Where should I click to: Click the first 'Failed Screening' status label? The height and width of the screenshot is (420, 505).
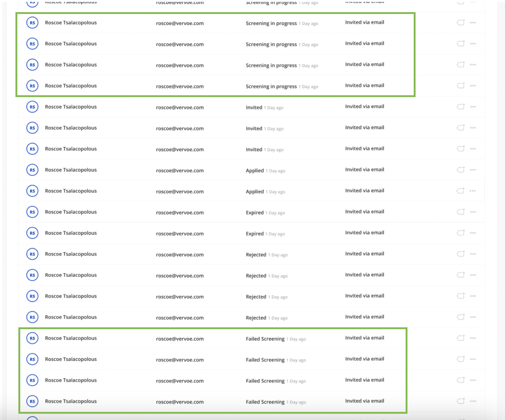coord(265,339)
